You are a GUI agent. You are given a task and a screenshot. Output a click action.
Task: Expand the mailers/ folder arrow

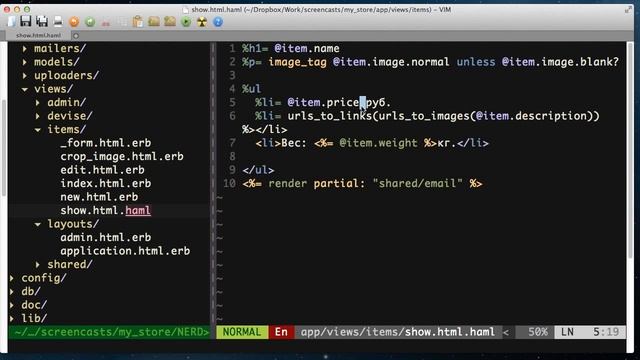coord(25,49)
